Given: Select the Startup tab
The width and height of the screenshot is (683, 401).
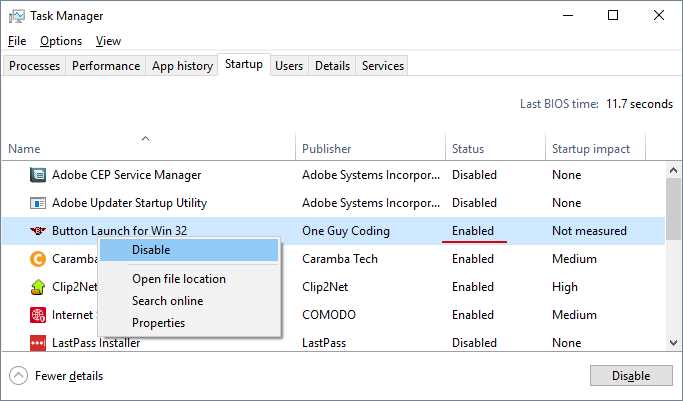Looking at the screenshot, I should click(x=244, y=64).
